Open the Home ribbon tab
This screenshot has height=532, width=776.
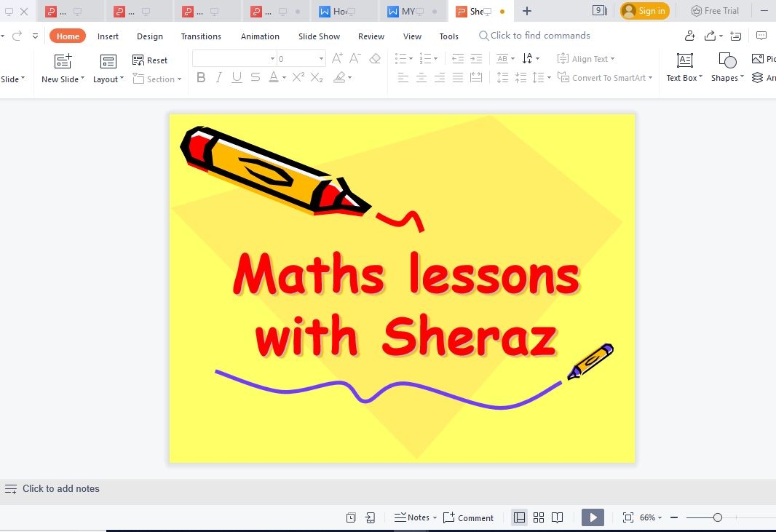click(68, 36)
